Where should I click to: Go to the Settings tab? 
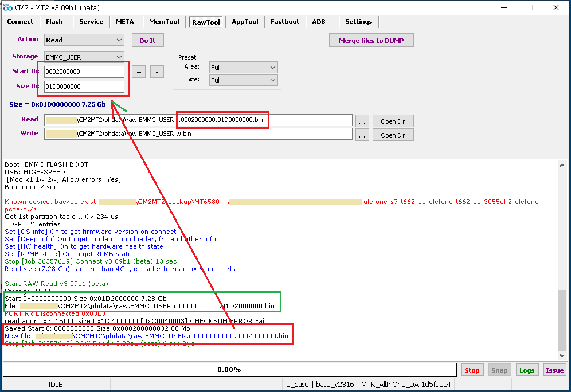tap(359, 22)
